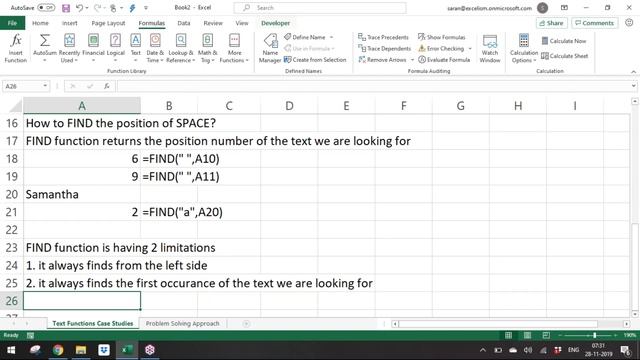Select cell A20 containing Samantha

pyautogui.click(x=82, y=194)
